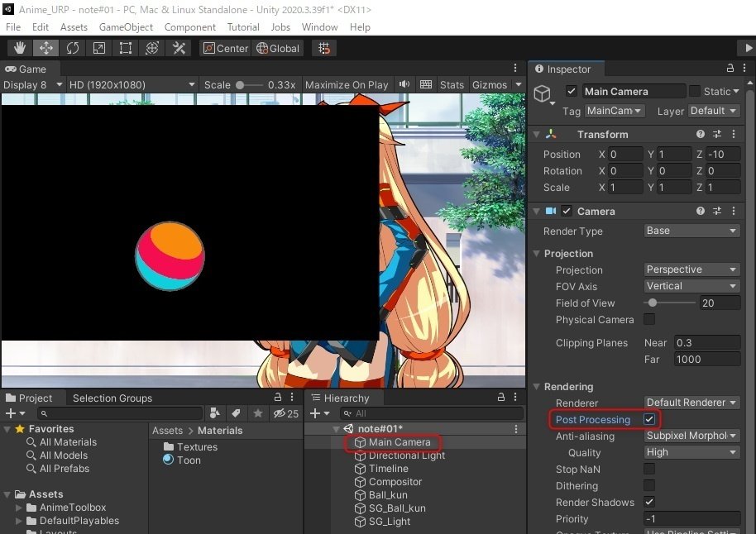This screenshot has height=534, width=756.
Task: Search by type in Project panel
Action: coord(215,413)
